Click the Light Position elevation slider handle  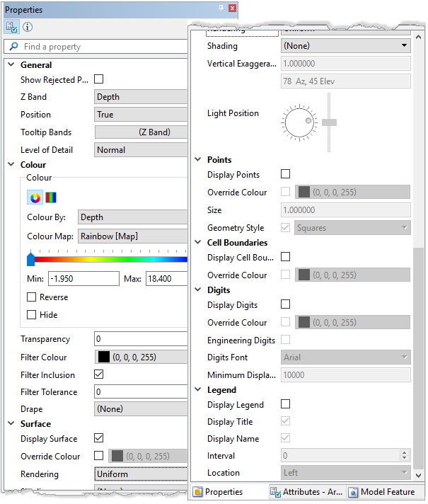click(x=329, y=122)
